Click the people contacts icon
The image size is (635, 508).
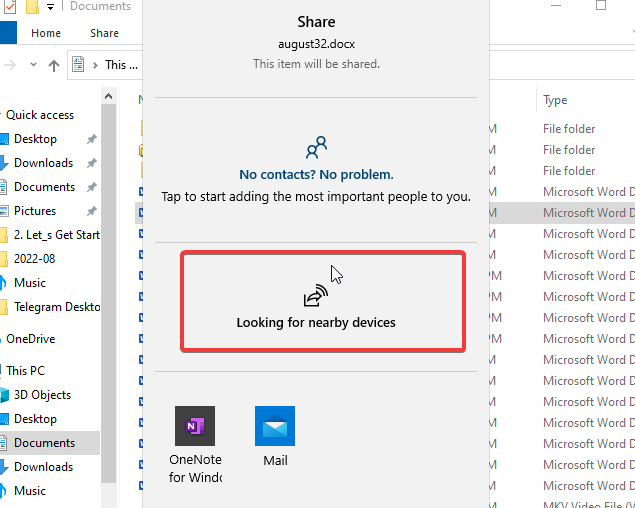316,149
